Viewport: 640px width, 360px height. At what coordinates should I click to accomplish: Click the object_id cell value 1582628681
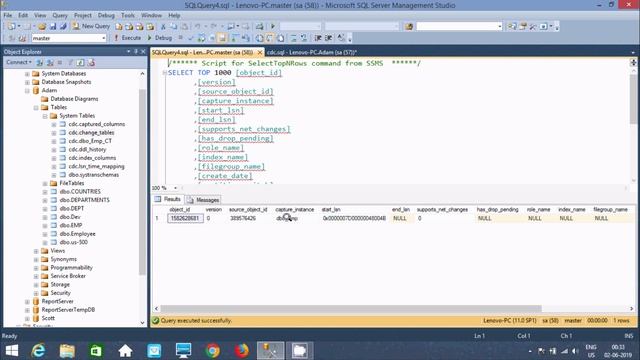(x=185, y=218)
